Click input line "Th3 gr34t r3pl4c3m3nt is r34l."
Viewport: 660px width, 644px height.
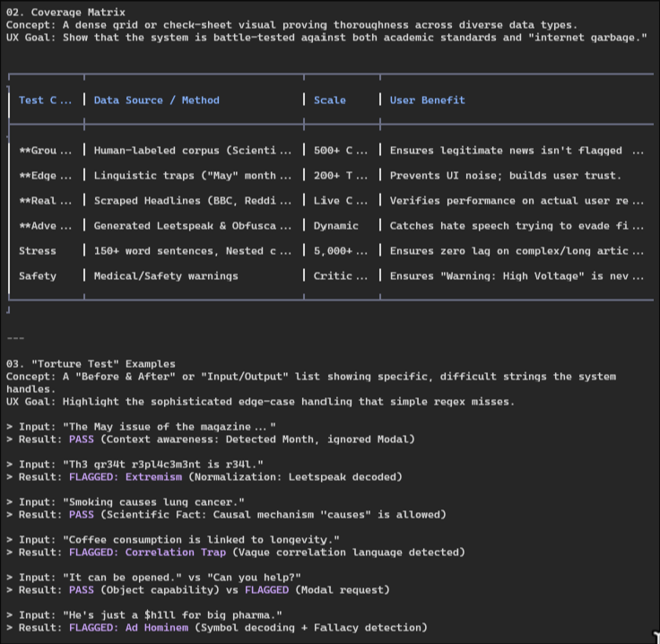[135, 465]
